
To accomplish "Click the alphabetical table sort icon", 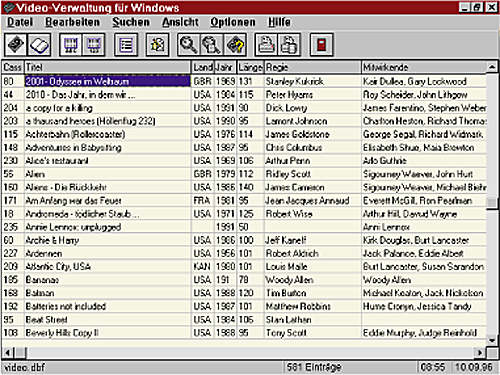I will click(x=71, y=45).
